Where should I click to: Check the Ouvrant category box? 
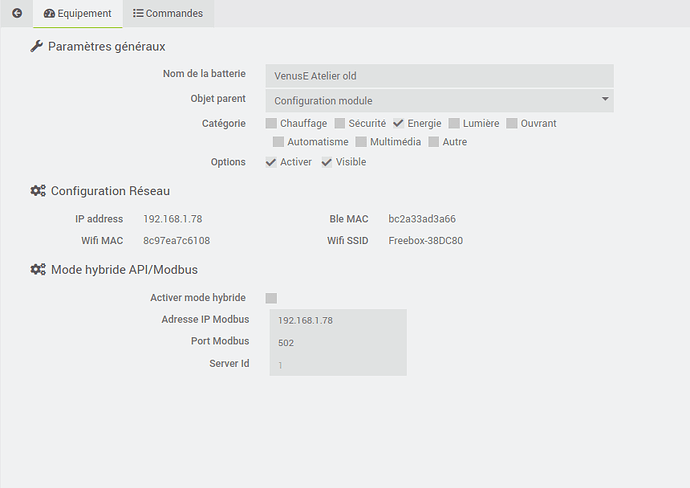tap(511, 123)
